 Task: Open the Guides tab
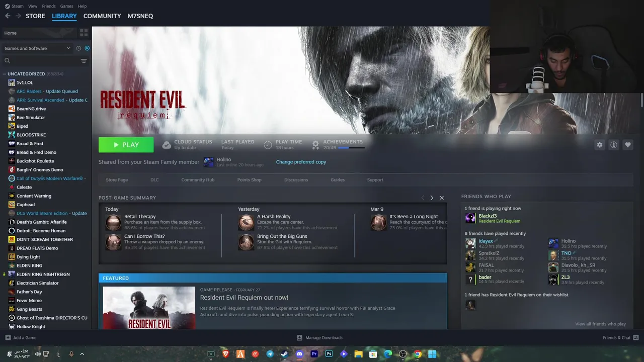pyautogui.click(x=338, y=180)
